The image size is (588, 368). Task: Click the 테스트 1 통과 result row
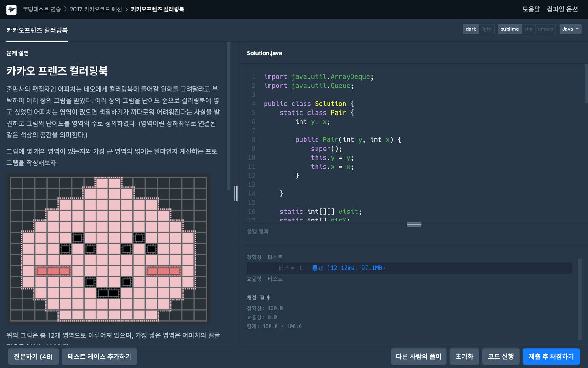coord(409,268)
